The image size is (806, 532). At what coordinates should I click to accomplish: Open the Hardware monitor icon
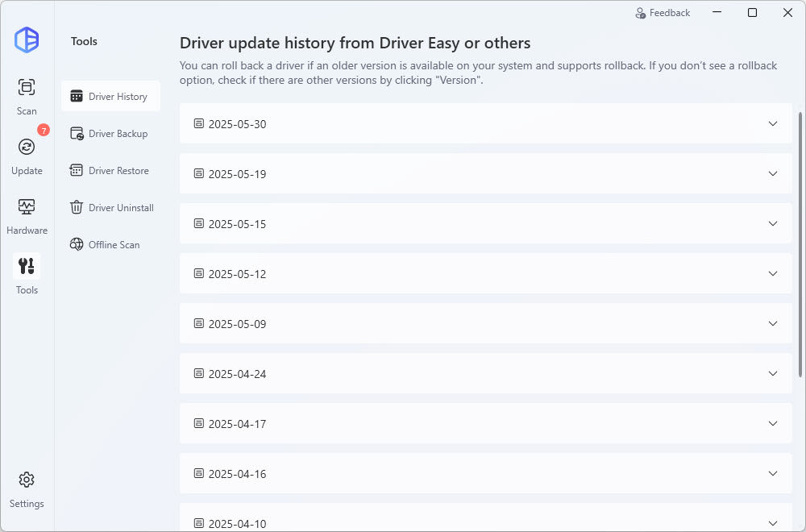pos(27,207)
